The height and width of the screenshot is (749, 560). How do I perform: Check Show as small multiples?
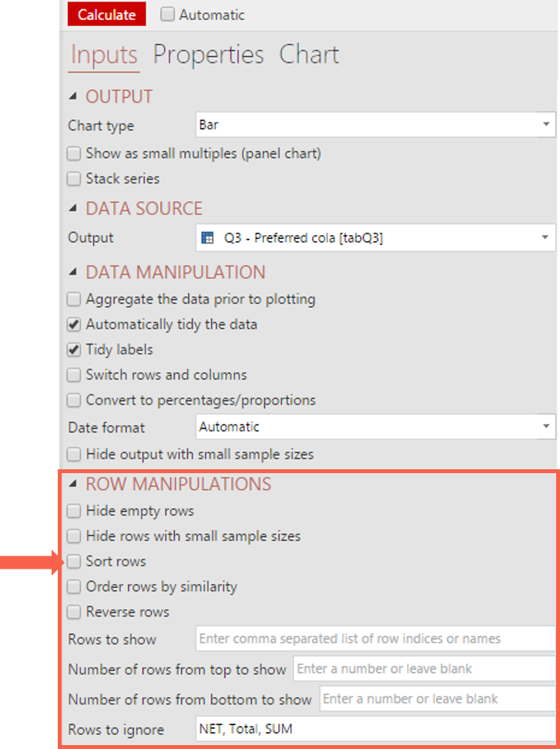tap(74, 153)
